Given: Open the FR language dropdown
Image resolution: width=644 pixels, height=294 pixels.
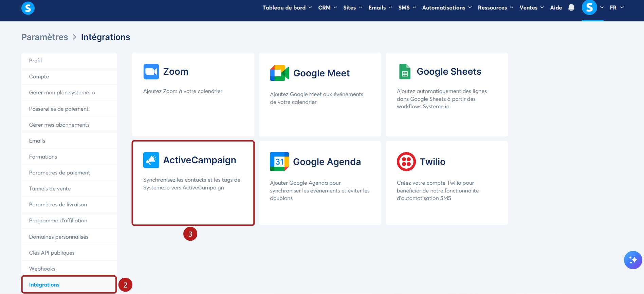Looking at the screenshot, I should (617, 7).
